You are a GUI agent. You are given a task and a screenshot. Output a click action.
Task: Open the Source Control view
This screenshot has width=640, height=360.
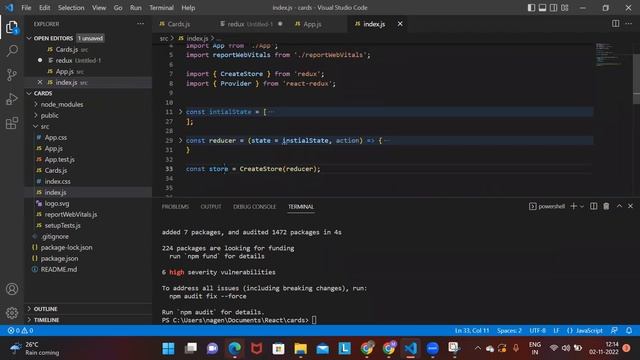point(12,75)
